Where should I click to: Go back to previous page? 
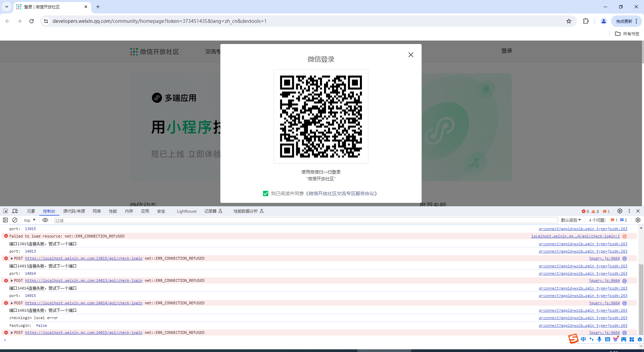[x=7, y=21]
